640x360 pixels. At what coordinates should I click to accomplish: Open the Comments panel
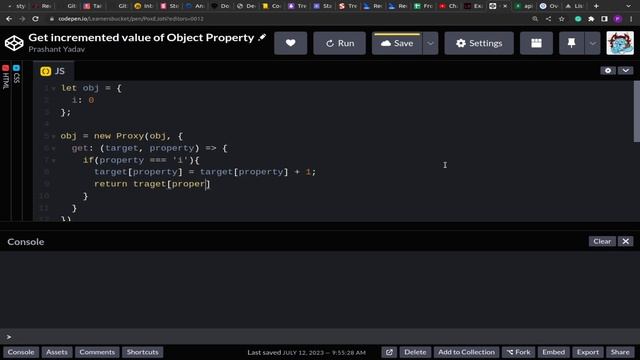pos(97,352)
